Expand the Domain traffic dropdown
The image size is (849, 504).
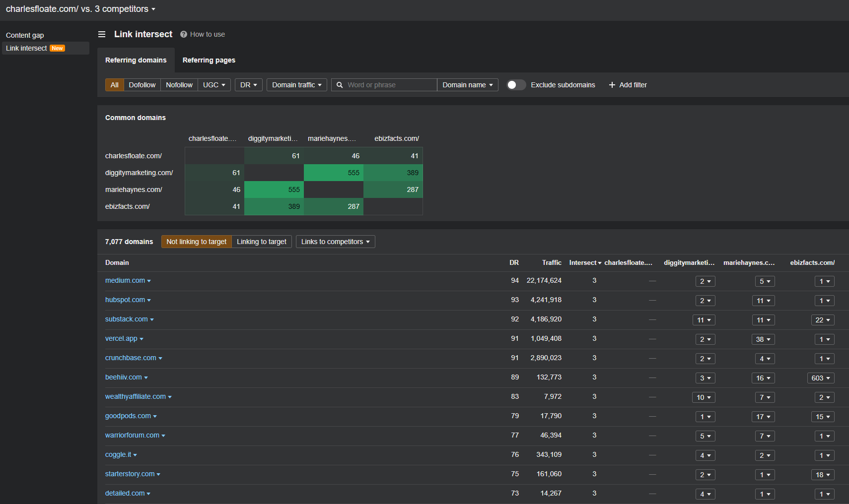click(x=296, y=85)
